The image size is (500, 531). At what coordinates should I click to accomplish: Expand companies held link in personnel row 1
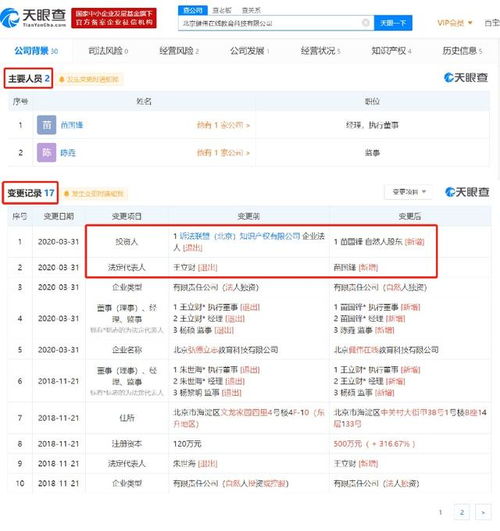pyautogui.click(x=223, y=125)
